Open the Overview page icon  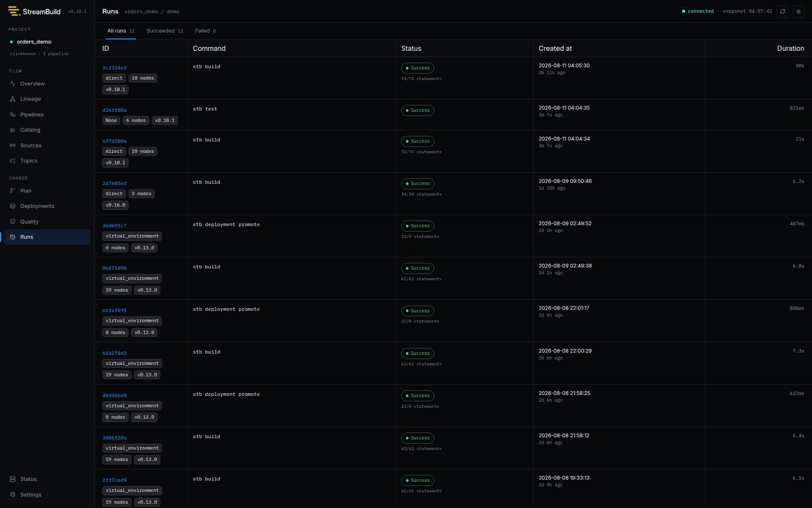pyautogui.click(x=13, y=84)
